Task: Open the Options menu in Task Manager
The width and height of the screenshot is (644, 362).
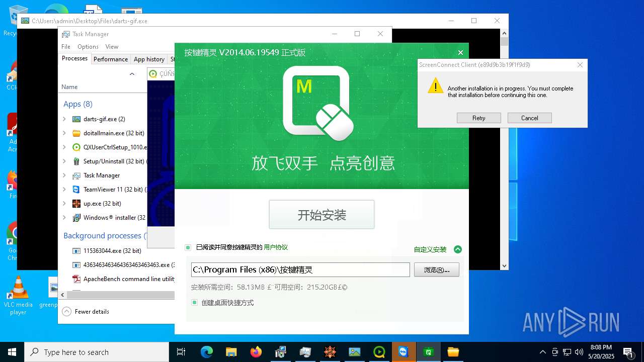Action: click(x=88, y=46)
